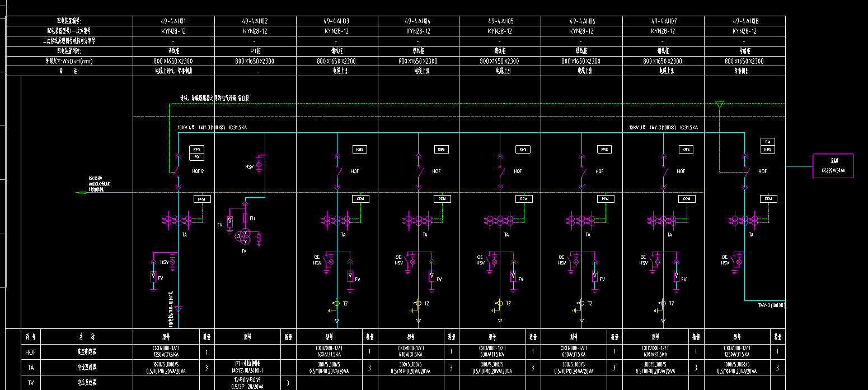Select the 49-4AH01 cabinet number cell
This screenshot has height=390, width=868.
[173, 21]
